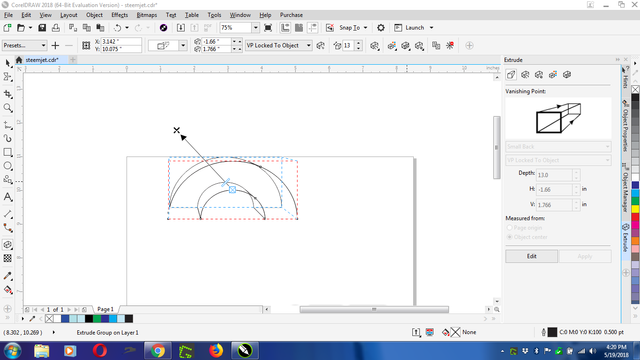The image size is (640, 360).
Task: Select the Crop tool in toolbox
Action: [8, 94]
